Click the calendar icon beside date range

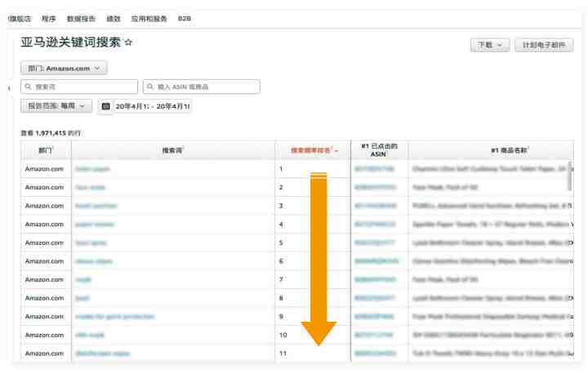tap(106, 106)
